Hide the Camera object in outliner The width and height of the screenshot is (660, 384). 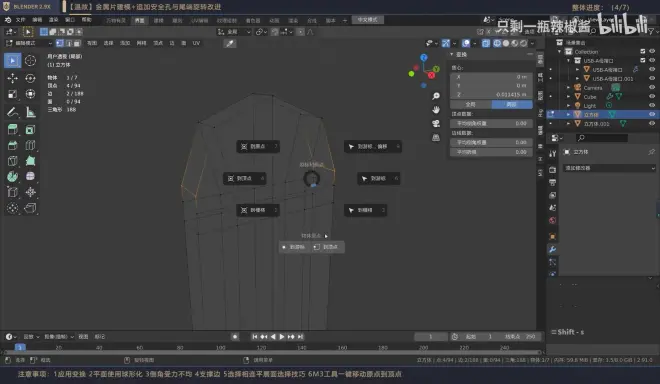coord(652,88)
